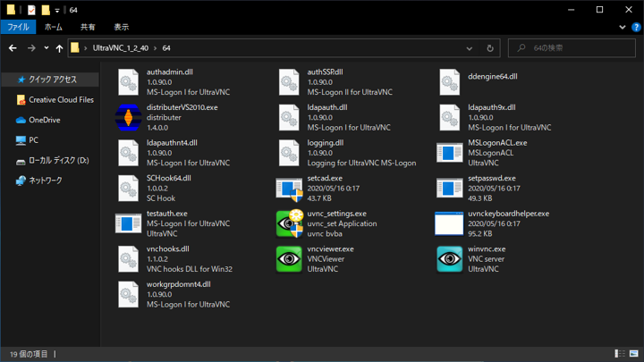Click distributerVS2010.exe file name text
The width and height of the screenshot is (644, 362).
click(182, 107)
